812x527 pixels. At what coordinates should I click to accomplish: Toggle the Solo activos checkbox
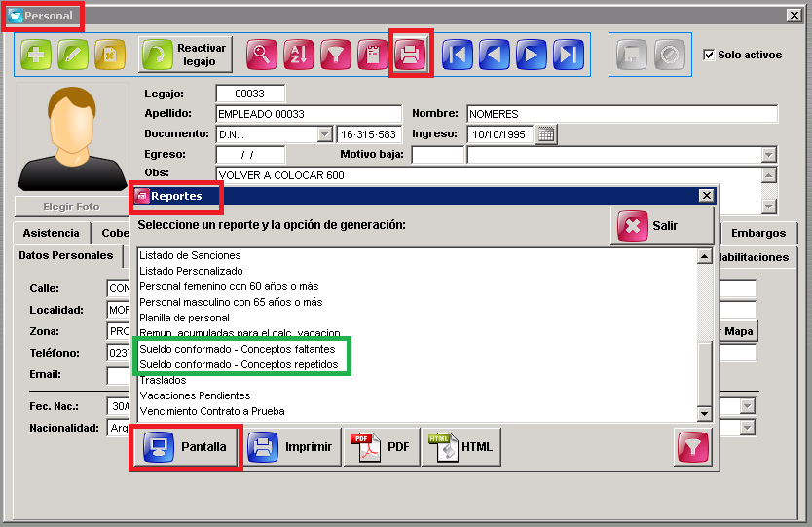click(709, 55)
